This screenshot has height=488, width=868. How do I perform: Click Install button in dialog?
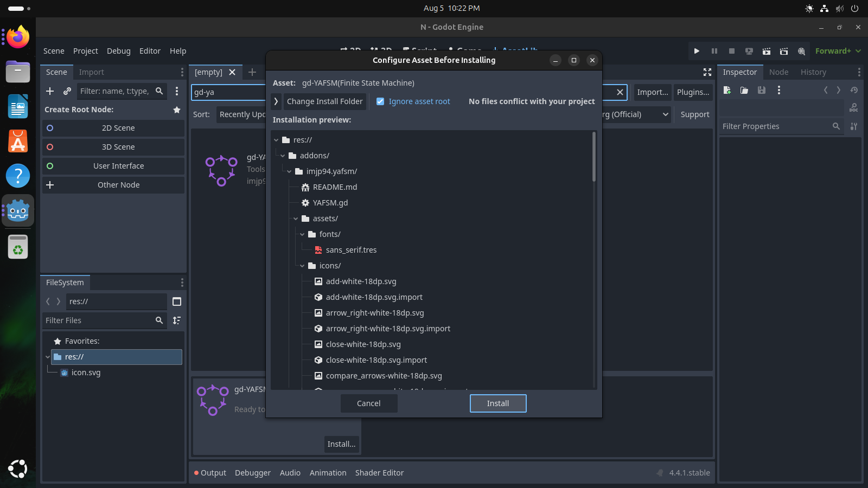click(498, 403)
